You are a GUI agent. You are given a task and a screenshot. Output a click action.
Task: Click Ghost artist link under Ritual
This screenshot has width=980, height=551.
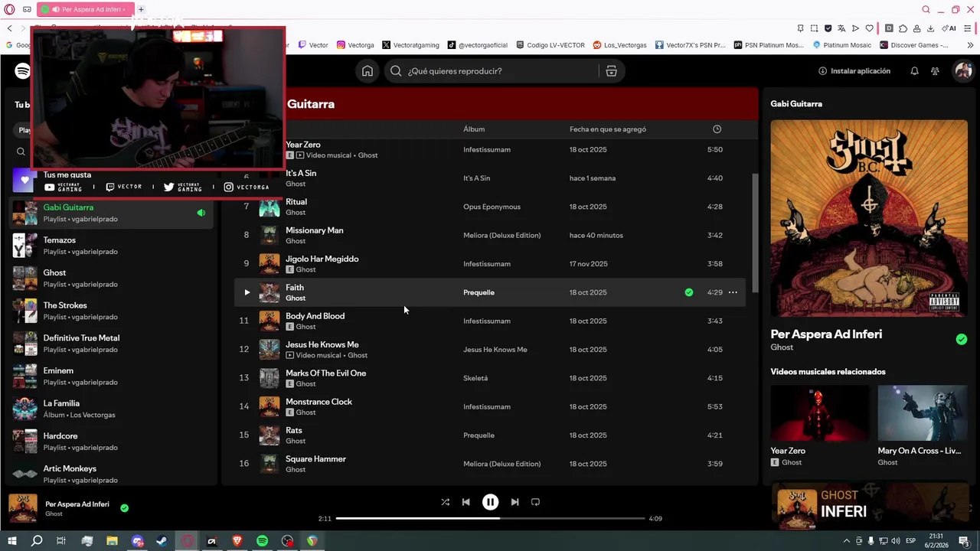[296, 212]
